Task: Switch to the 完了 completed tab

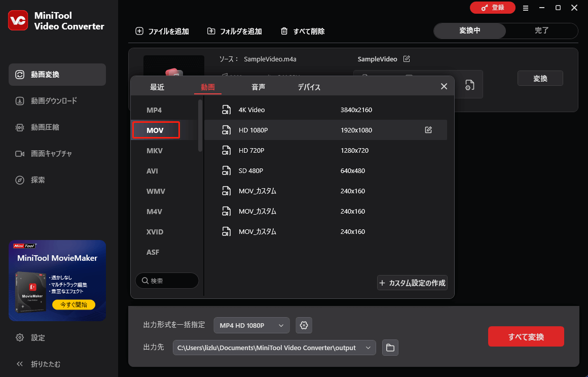Action: click(x=541, y=31)
